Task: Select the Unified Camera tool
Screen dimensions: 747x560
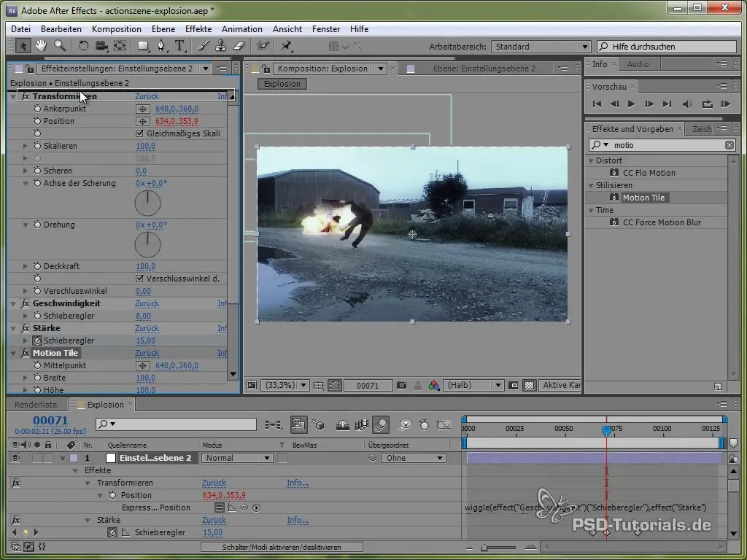Action: (x=101, y=46)
